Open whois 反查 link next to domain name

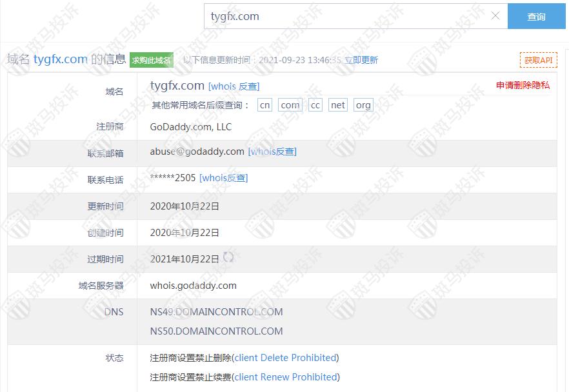click(234, 86)
